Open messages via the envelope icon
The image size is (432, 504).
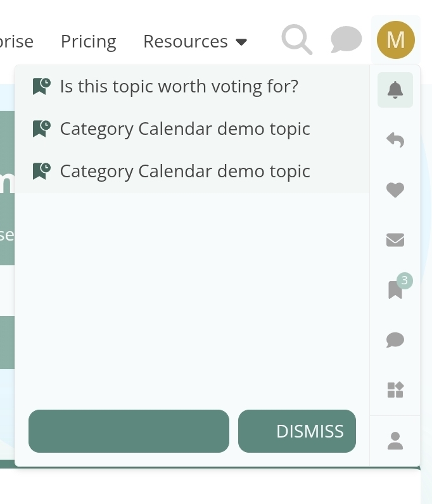[x=395, y=240]
